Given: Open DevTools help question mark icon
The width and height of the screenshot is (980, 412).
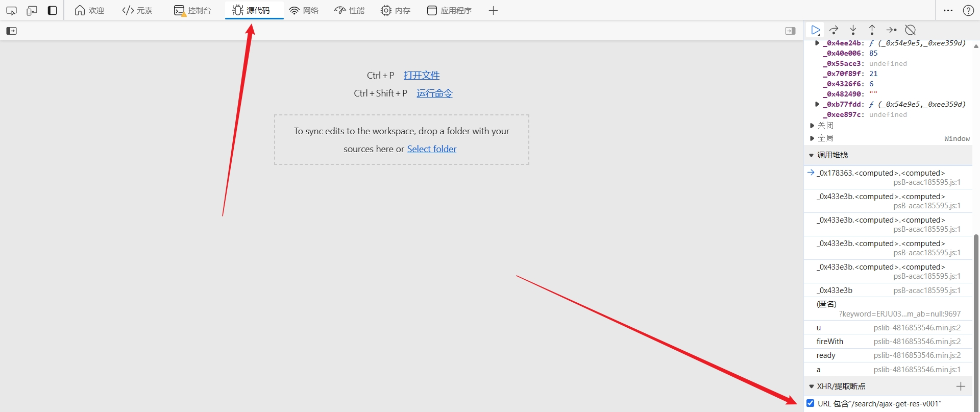Looking at the screenshot, I should click(968, 10).
